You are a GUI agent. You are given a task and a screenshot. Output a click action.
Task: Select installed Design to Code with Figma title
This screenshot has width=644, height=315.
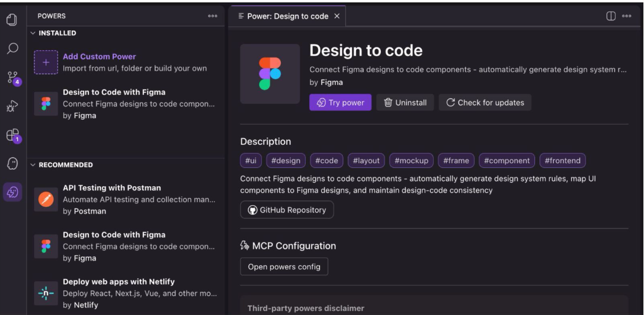pyautogui.click(x=114, y=92)
